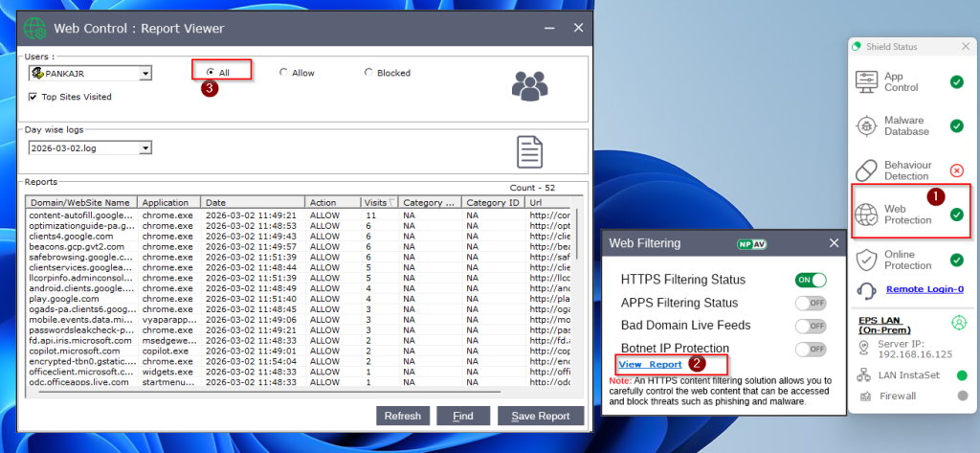Click the users group icon

click(x=529, y=85)
